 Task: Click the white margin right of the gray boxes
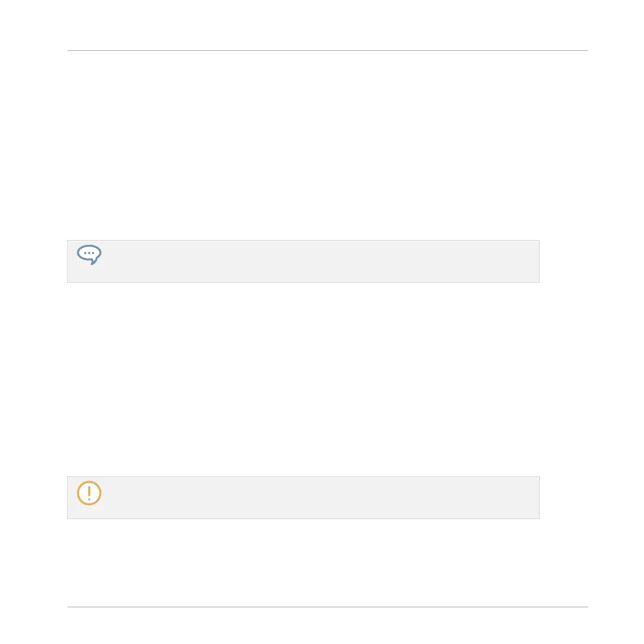click(x=564, y=380)
